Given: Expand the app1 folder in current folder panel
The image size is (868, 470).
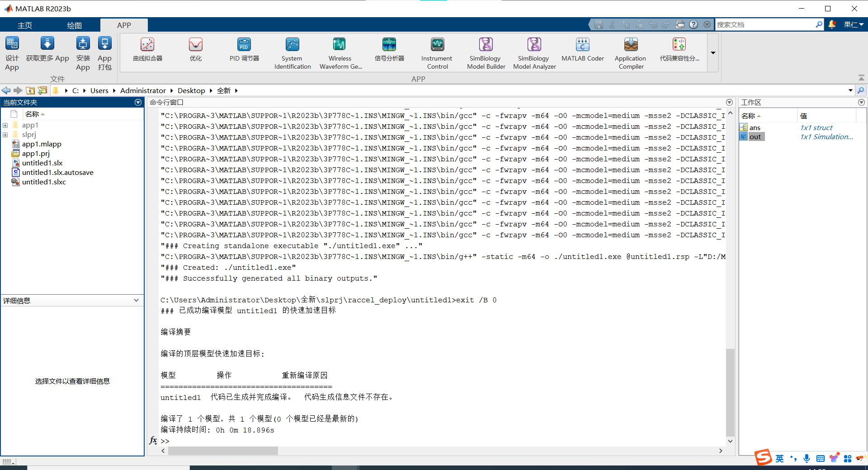Looking at the screenshot, I should [x=5, y=125].
